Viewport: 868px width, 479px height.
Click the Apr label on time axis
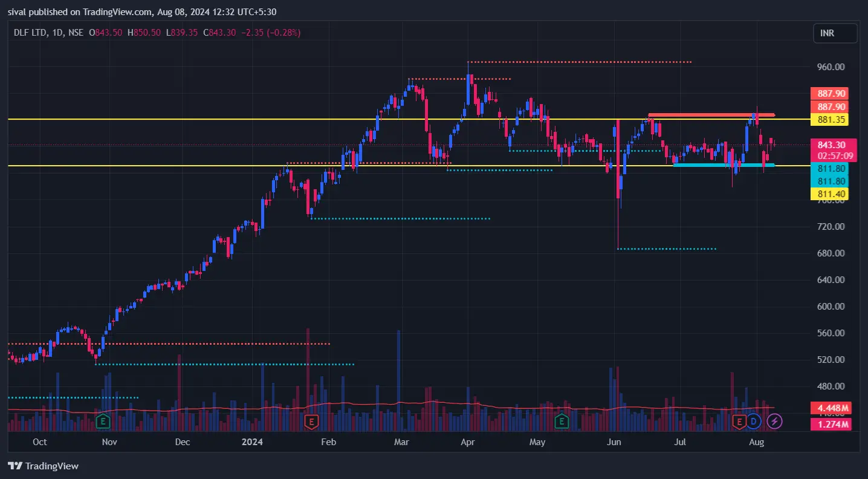click(x=467, y=442)
